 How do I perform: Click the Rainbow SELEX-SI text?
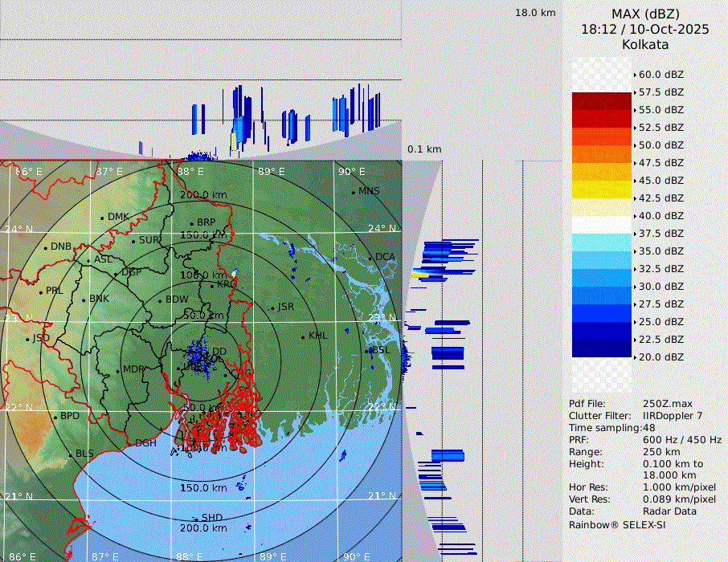point(617,524)
